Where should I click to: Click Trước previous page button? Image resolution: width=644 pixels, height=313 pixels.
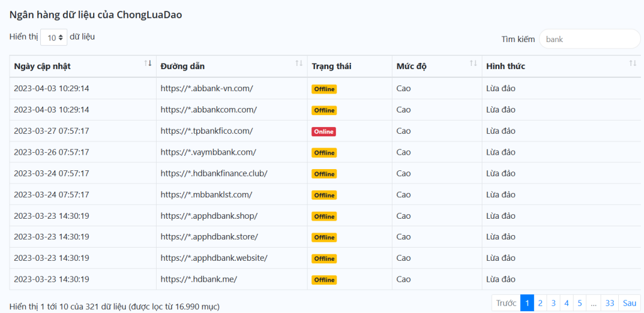click(x=506, y=303)
